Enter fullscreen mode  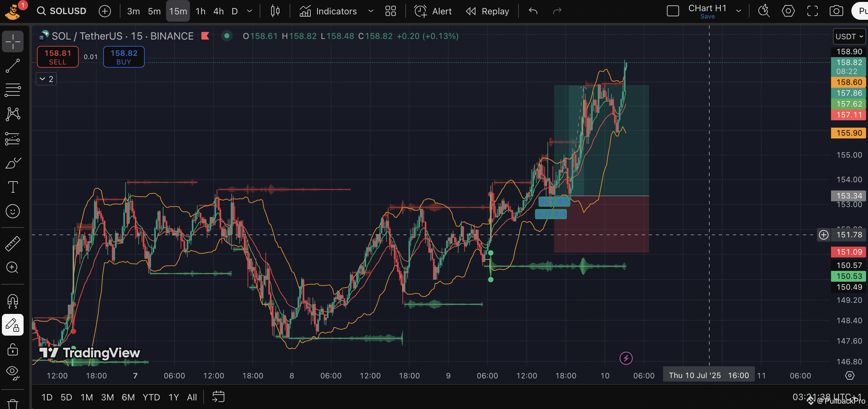813,11
